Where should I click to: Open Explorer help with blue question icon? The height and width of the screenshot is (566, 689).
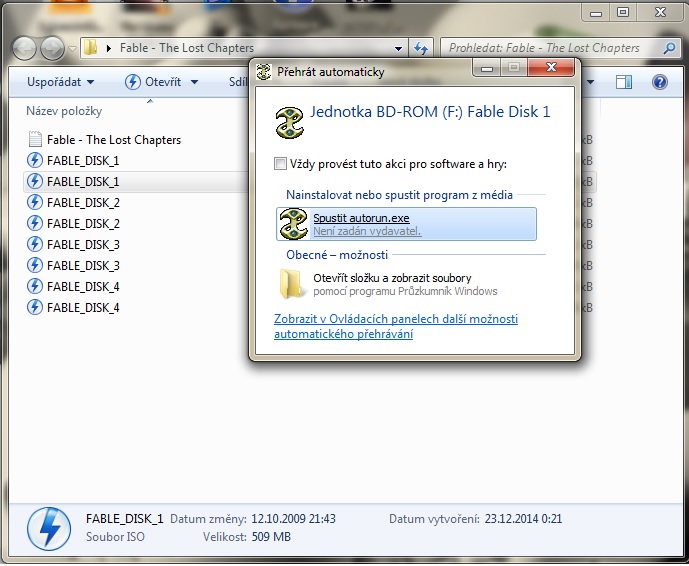pos(660,82)
